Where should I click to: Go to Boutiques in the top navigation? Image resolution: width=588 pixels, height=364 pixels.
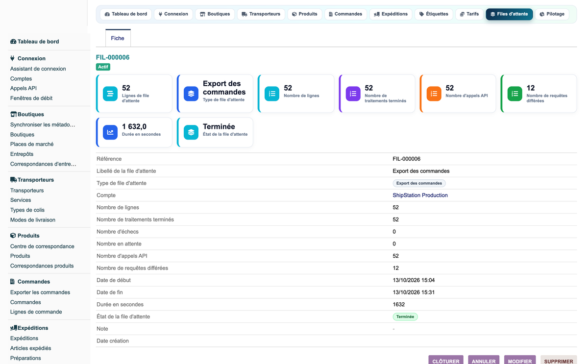click(x=215, y=14)
